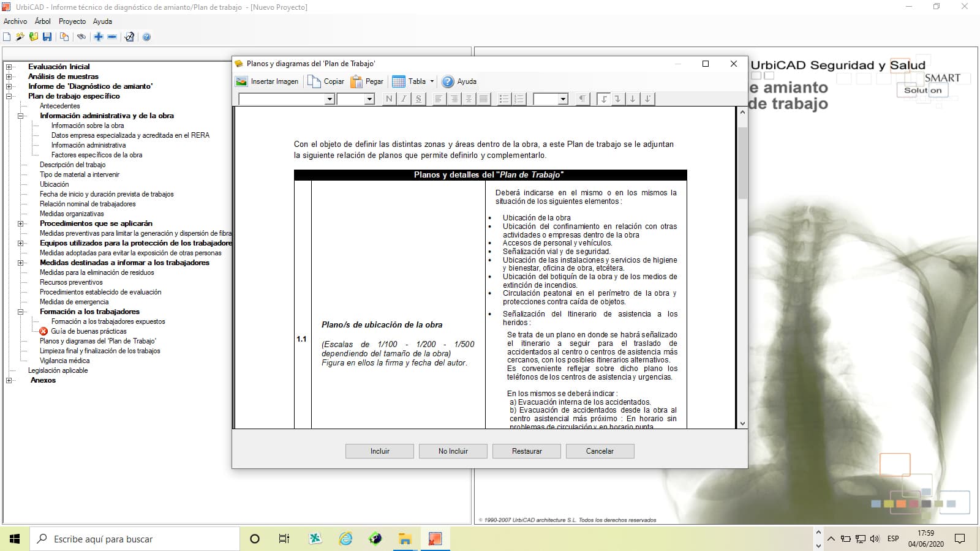The height and width of the screenshot is (551, 980).
Task: Click the volume icon in the system tray
Action: pos(875,539)
